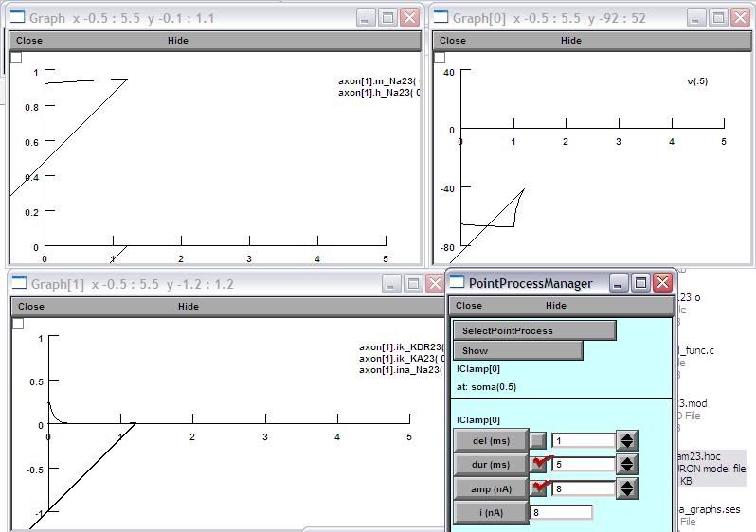The height and width of the screenshot is (532, 756).
Task: Open the menu box in the m_Na23 graph
Action: coord(16,58)
